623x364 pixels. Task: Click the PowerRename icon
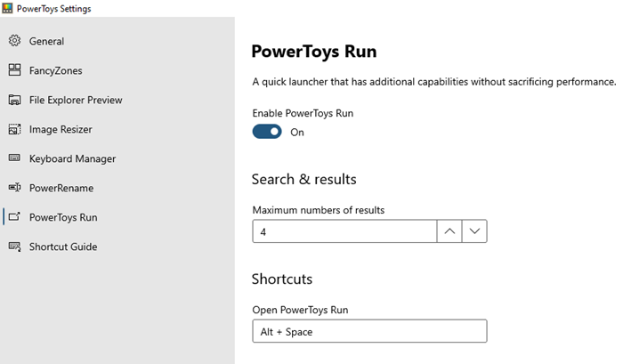click(14, 188)
